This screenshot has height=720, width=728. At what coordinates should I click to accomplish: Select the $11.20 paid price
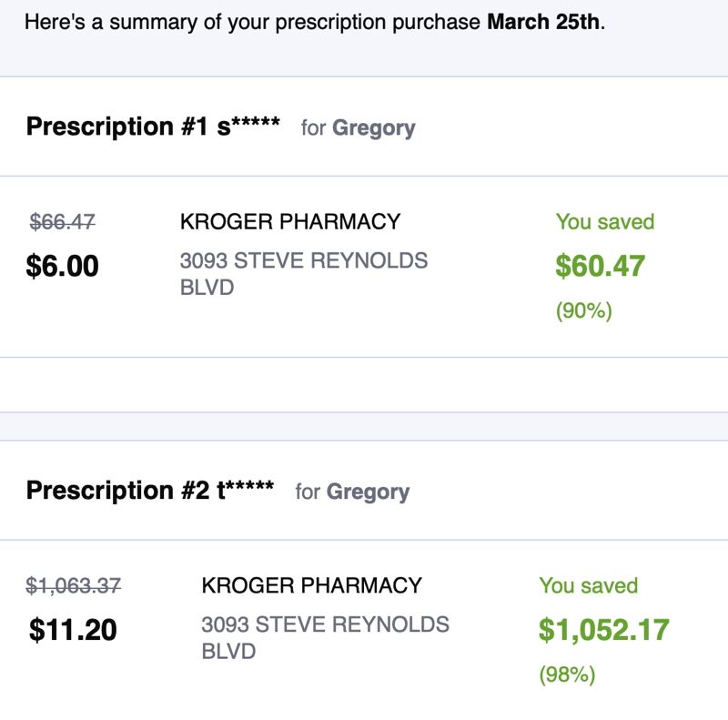pos(73,630)
